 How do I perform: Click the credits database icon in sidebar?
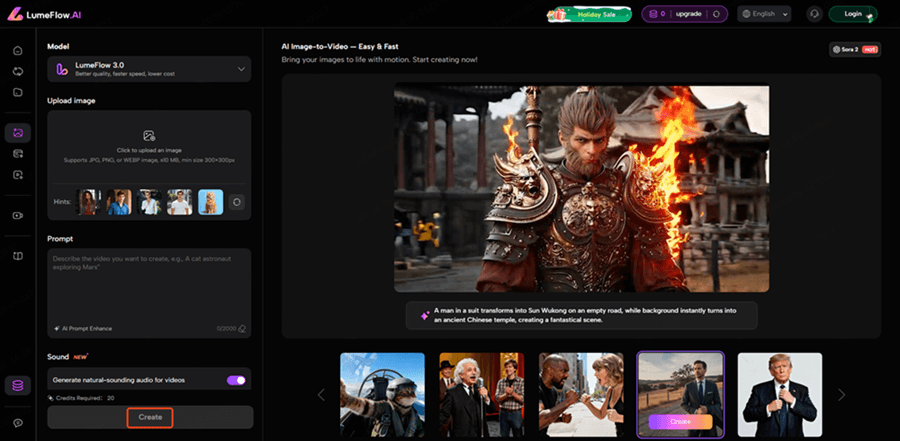(17, 385)
